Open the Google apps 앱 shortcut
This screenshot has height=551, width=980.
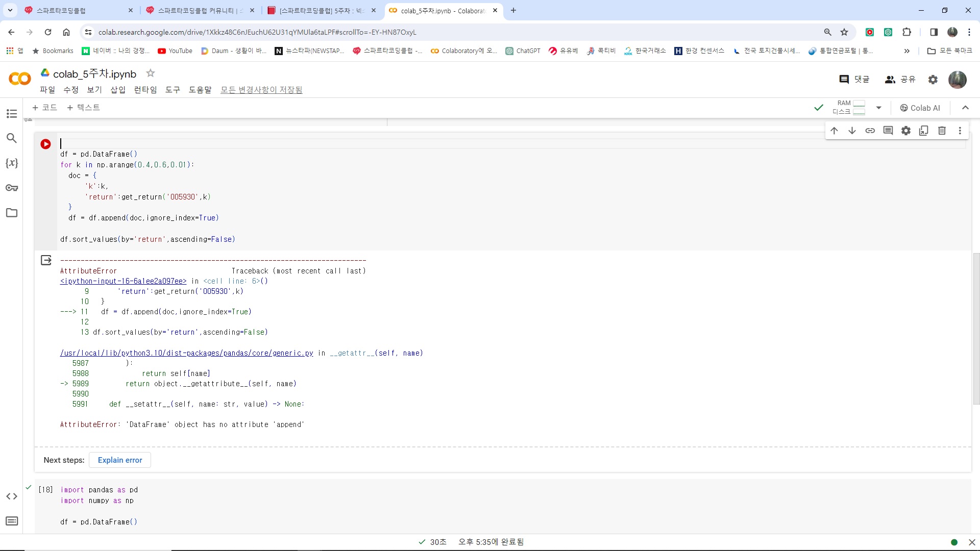point(14,51)
